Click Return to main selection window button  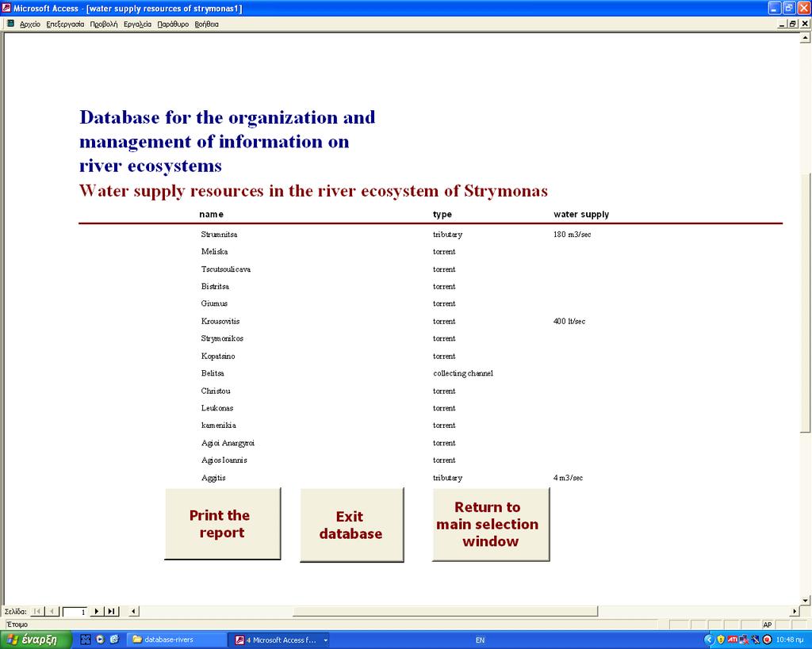pyautogui.click(x=491, y=524)
